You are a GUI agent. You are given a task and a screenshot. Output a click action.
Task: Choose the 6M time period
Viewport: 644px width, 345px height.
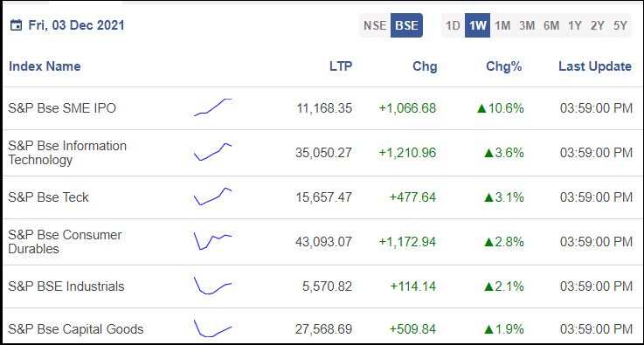(551, 25)
